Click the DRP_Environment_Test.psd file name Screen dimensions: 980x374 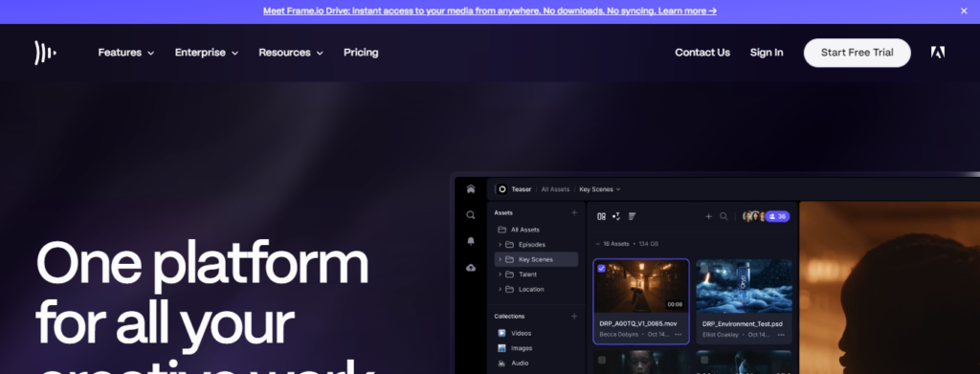(x=743, y=324)
